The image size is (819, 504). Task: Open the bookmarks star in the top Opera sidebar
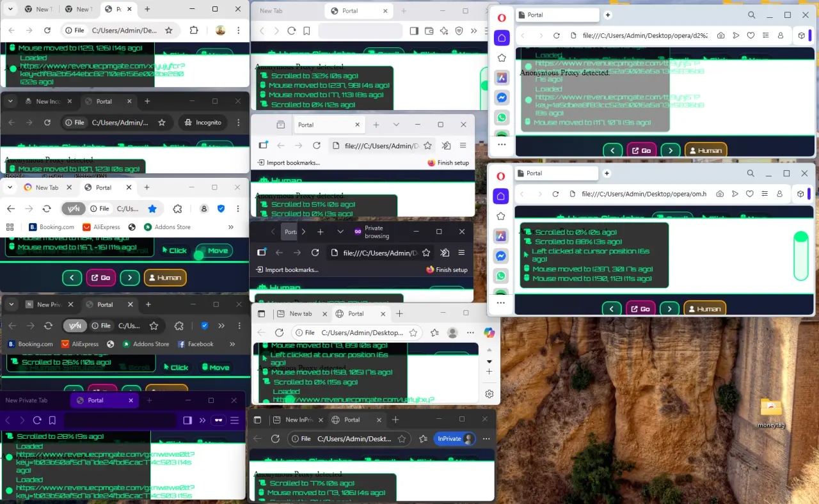point(502,58)
